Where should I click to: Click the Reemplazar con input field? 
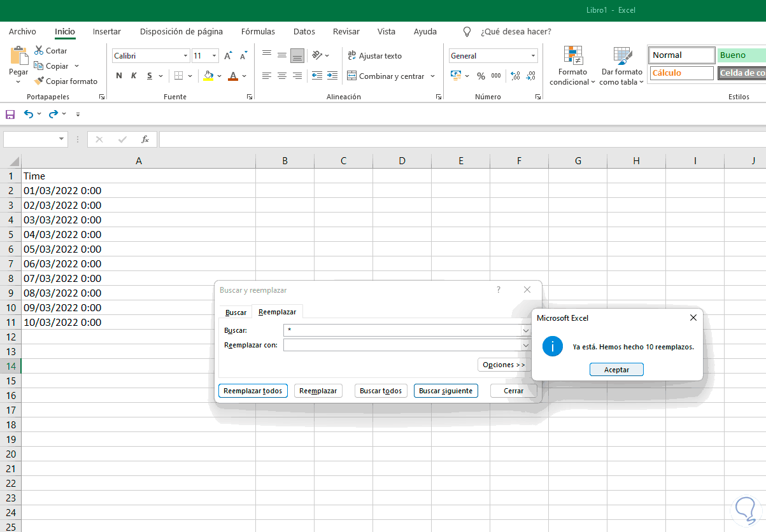(x=402, y=346)
